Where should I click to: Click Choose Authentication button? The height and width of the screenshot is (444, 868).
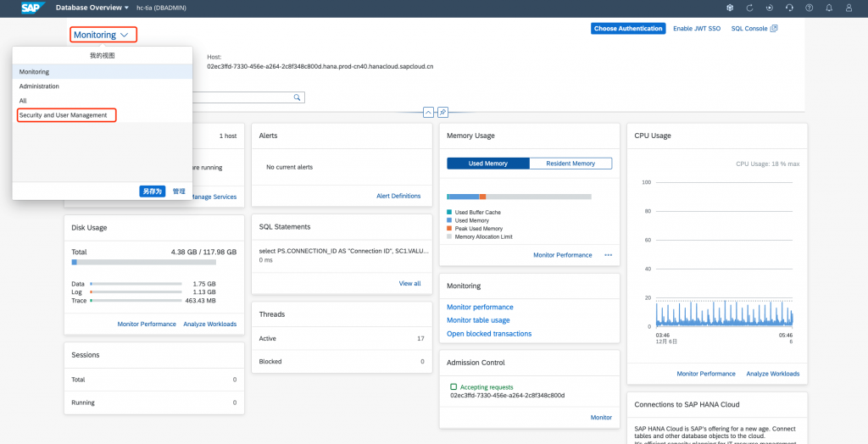tap(628, 28)
